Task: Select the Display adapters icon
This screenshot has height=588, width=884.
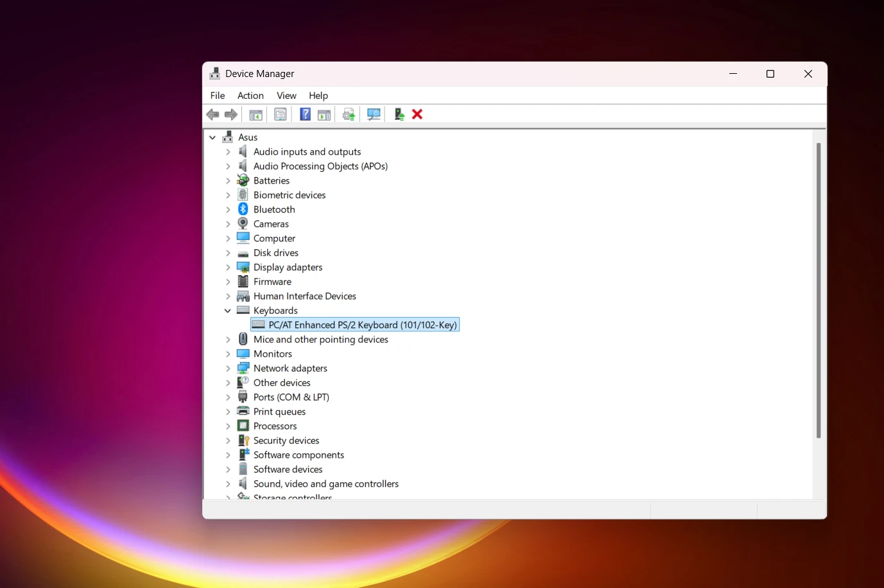Action: [x=243, y=267]
